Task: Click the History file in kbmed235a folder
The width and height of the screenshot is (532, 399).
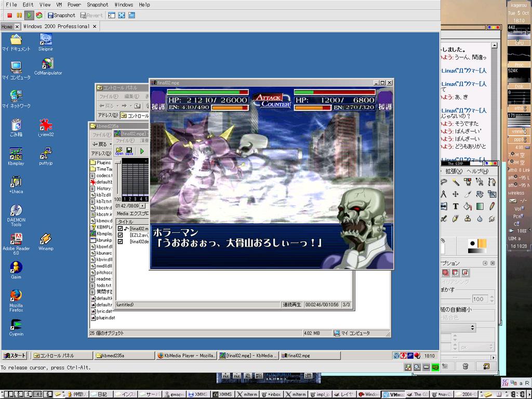Action: (x=101, y=188)
